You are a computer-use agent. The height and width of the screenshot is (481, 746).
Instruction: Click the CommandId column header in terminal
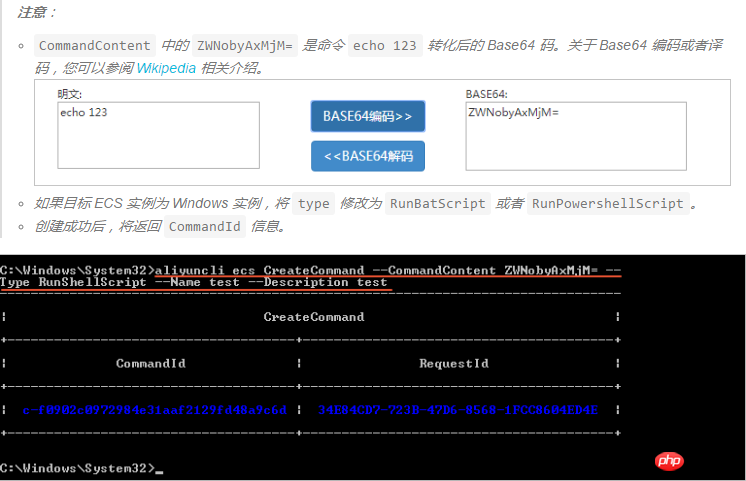pos(151,363)
